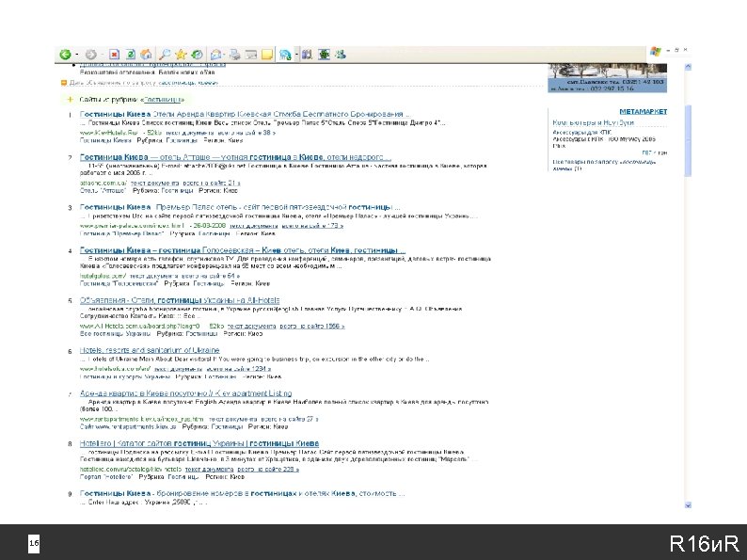Go to the Home page icon
Screen dimensions: 747x560
point(147,55)
